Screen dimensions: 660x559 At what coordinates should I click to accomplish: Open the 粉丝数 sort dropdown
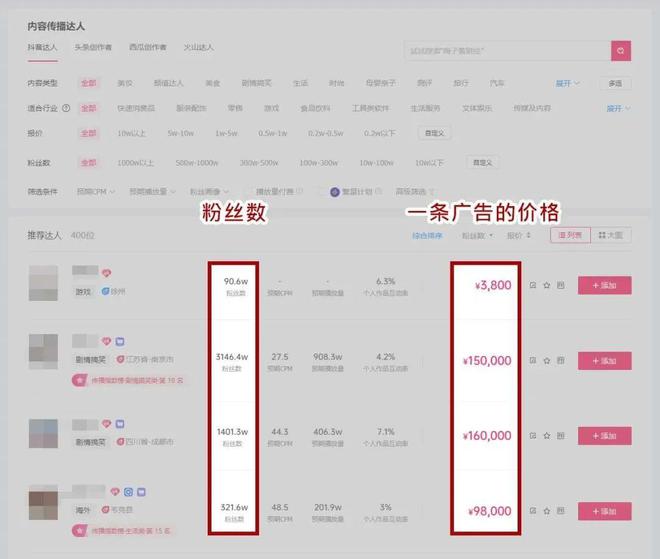[475, 236]
